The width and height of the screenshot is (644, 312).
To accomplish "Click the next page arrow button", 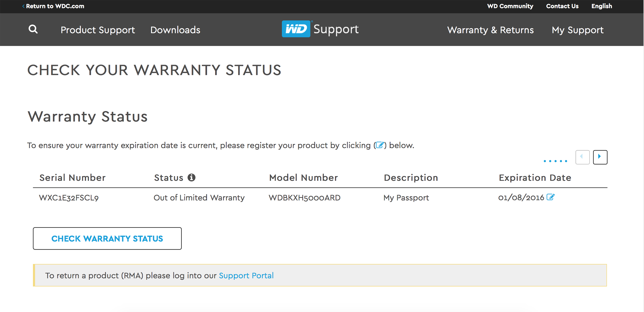I will [x=600, y=157].
